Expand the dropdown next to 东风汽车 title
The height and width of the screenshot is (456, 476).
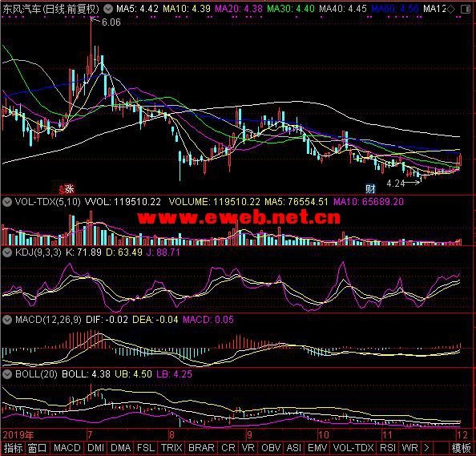click(107, 9)
